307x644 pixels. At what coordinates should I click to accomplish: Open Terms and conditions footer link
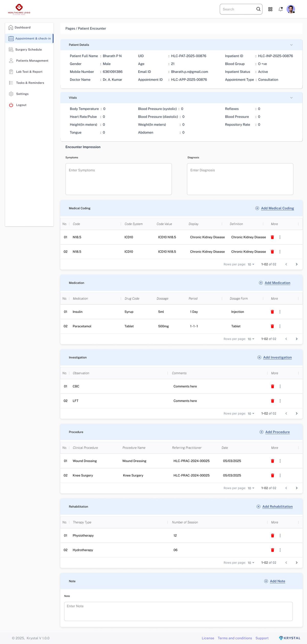coord(235,638)
